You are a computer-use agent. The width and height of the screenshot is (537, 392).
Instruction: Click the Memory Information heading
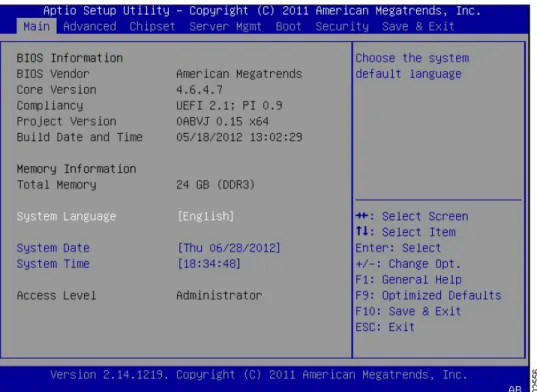coord(76,169)
